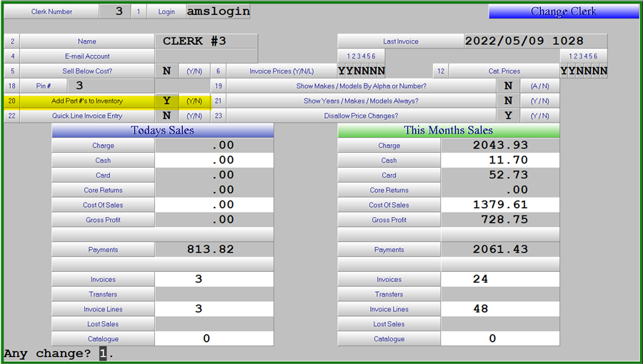
Task: Click the amslogin login field
Action: pyautogui.click(x=218, y=11)
